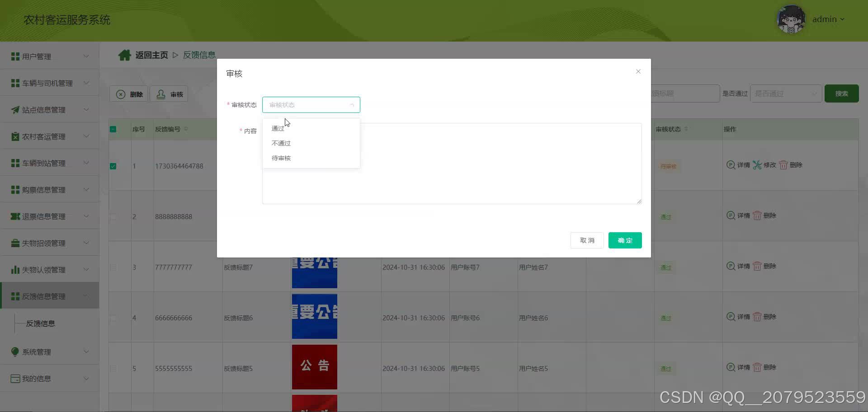
Task: Click 系统管理 bulb icon
Action: pos(15,351)
